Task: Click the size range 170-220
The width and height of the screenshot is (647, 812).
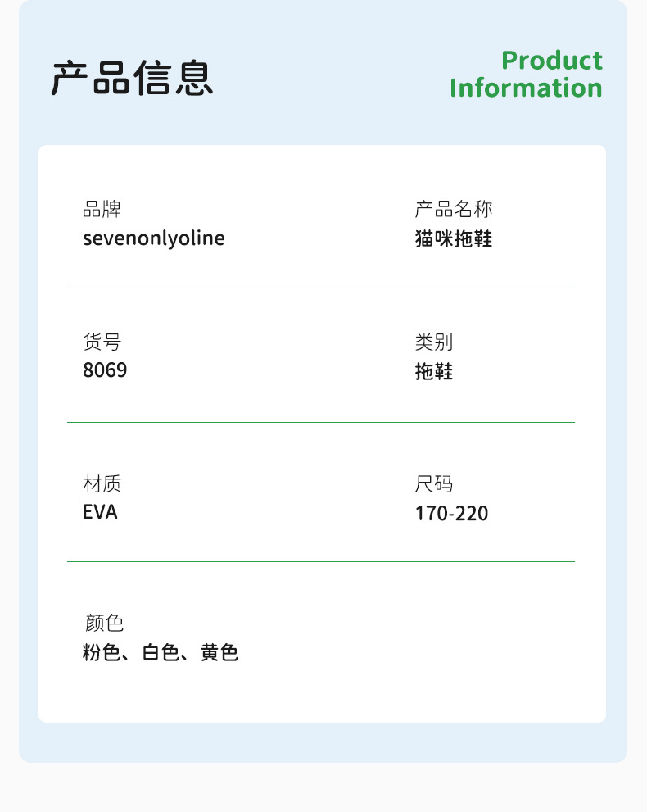Action: click(451, 514)
